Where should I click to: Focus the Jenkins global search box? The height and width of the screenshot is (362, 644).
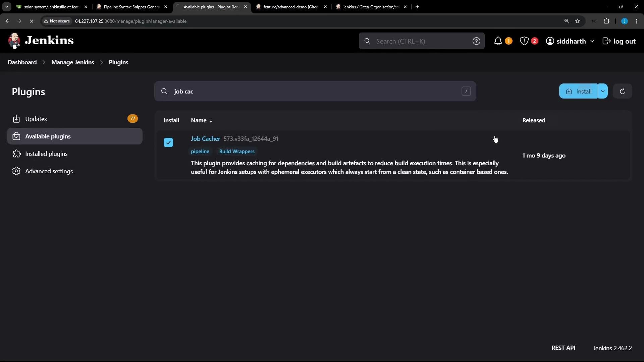(422, 41)
